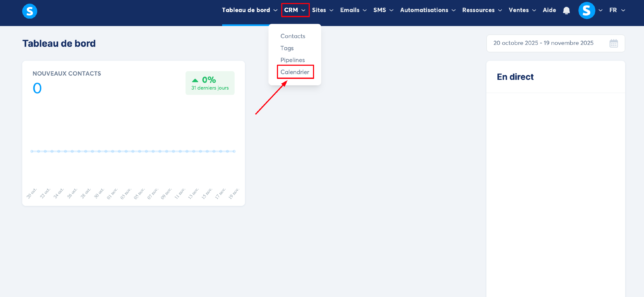Image resolution: width=644 pixels, height=297 pixels.
Task: Click the profile avatar icon
Action: tap(586, 11)
